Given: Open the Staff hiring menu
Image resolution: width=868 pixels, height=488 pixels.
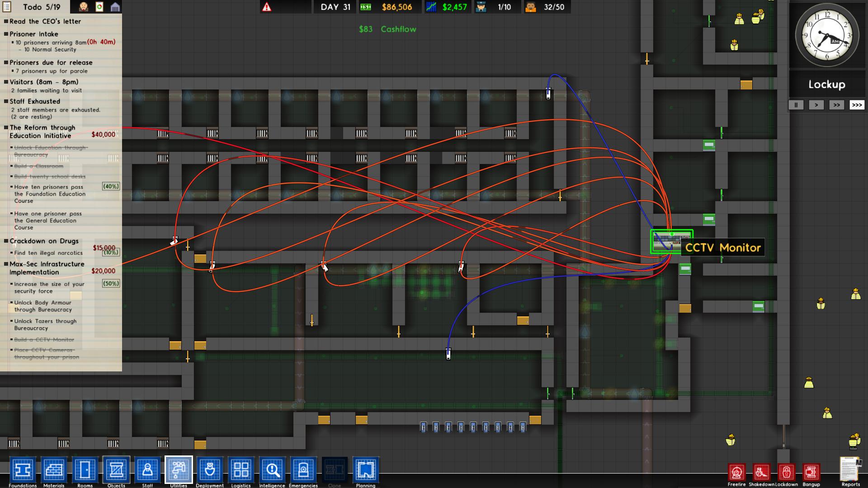Looking at the screenshot, I should coord(147,470).
